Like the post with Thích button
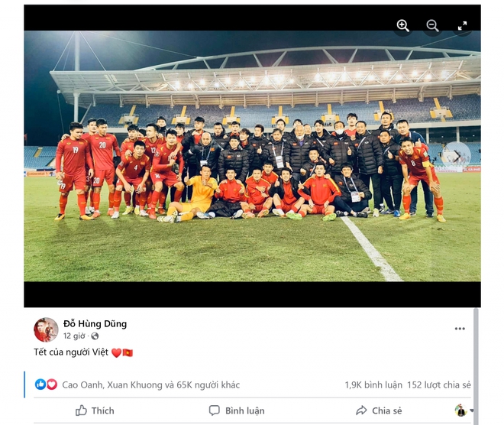 point(95,410)
